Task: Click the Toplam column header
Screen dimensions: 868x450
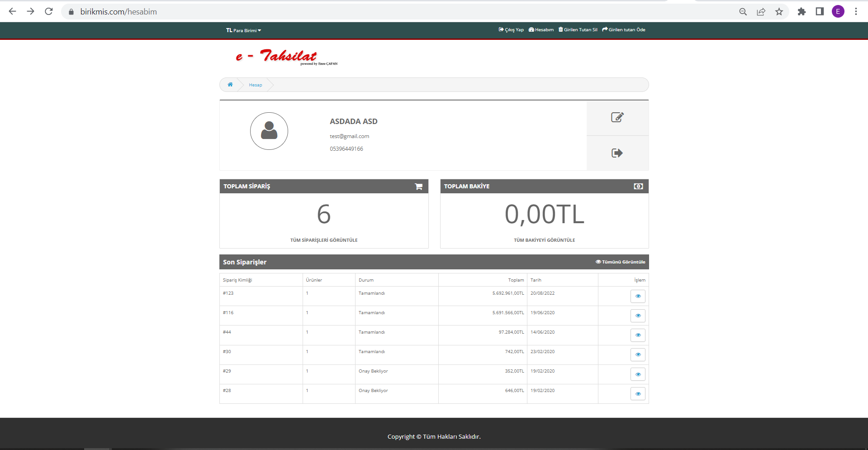Action: tap(516, 280)
